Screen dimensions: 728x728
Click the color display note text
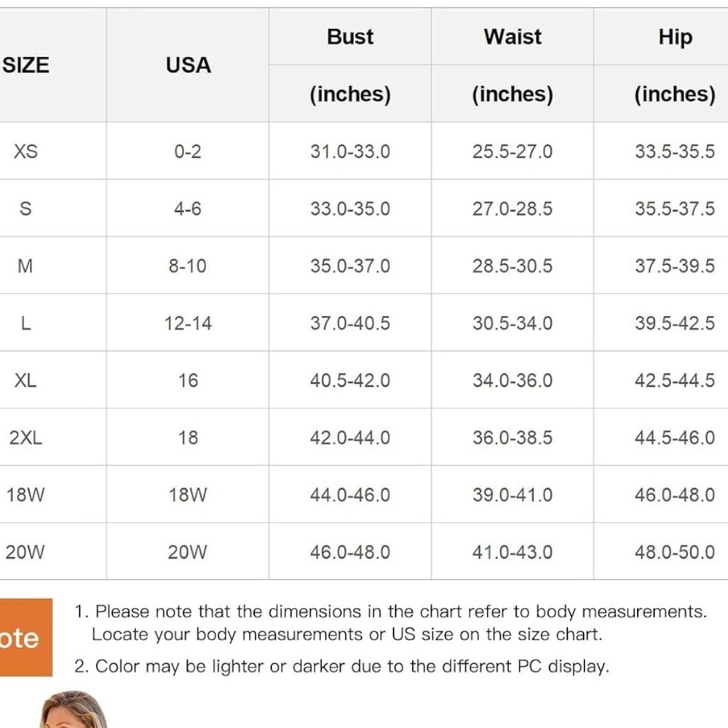341,667
